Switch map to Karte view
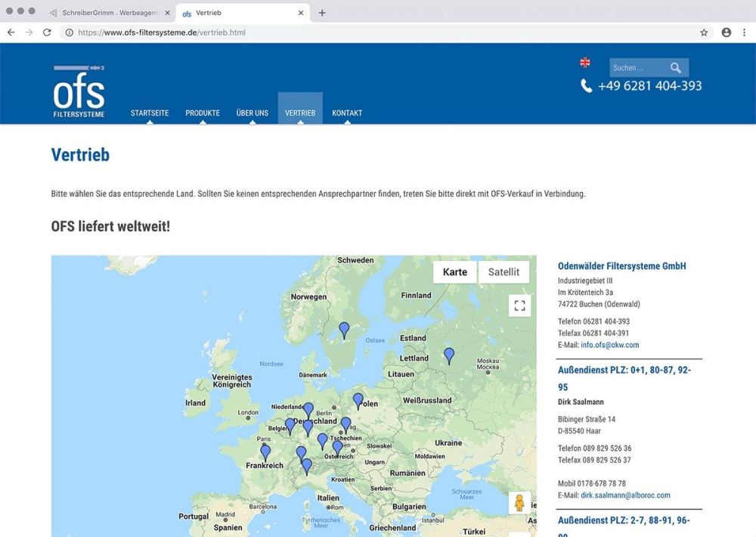Viewport: 756px width, 537px height. point(454,272)
